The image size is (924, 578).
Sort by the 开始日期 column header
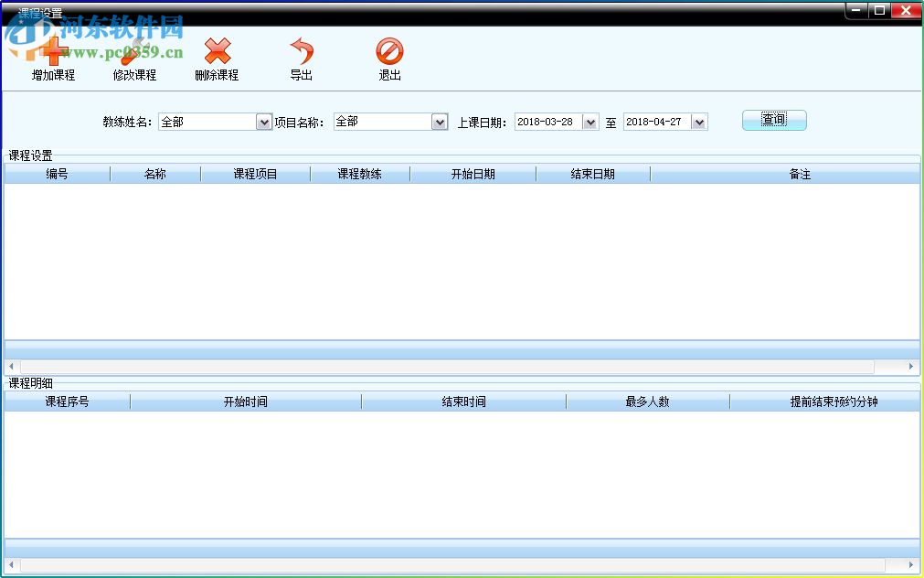(473, 174)
